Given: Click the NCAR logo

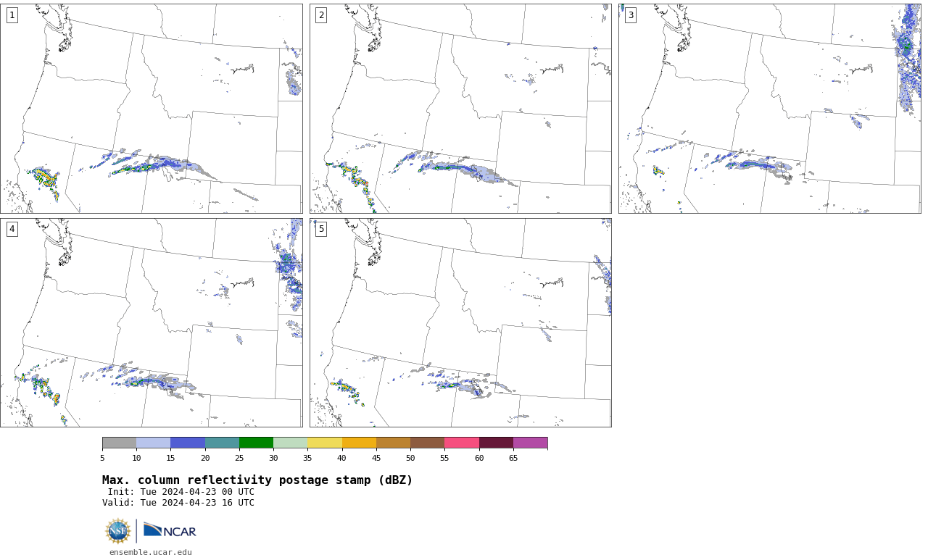Looking at the screenshot, I should [x=170, y=530].
